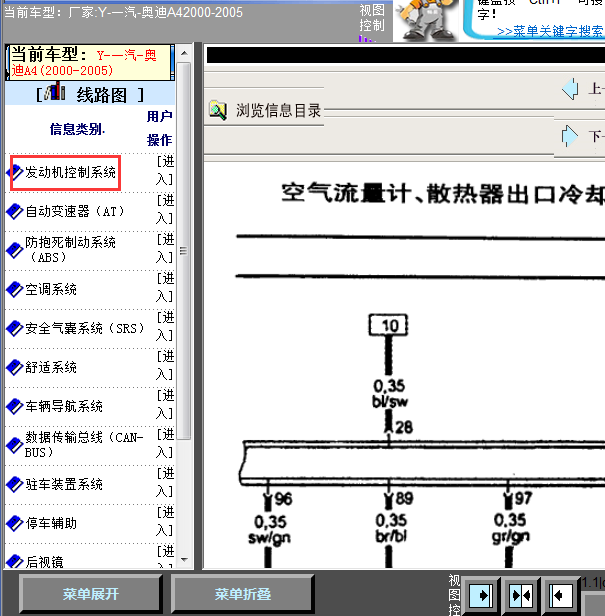Click [进入] for 自动变速器（AT）
605x616 pixels.
click(165, 209)
